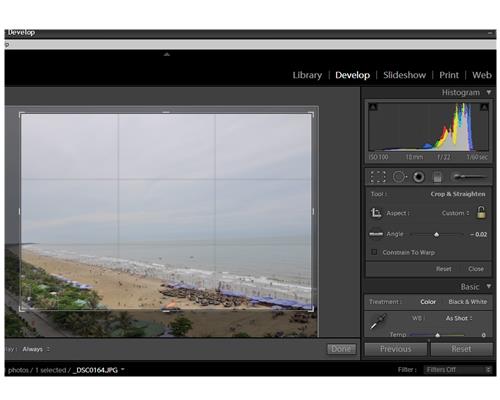Open the WB As Shot dropdown

coord(459,318)
